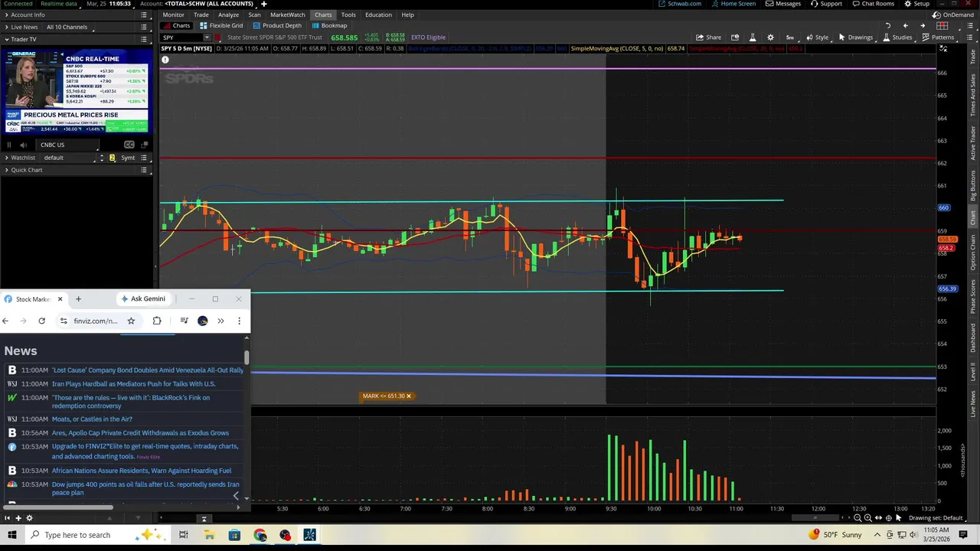Switch to the Monitor tab
The height and width of the screenshot is (551, 980).
pyautogui.click(x=173, y=15)
